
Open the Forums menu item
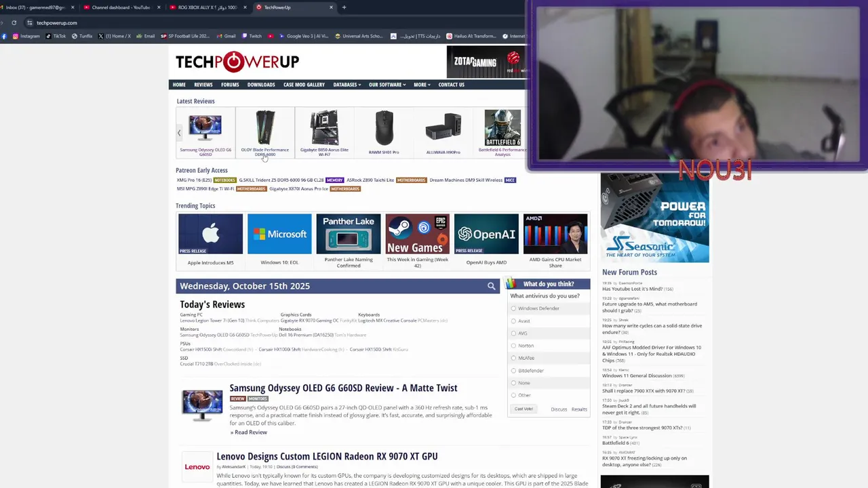(230, 85)
